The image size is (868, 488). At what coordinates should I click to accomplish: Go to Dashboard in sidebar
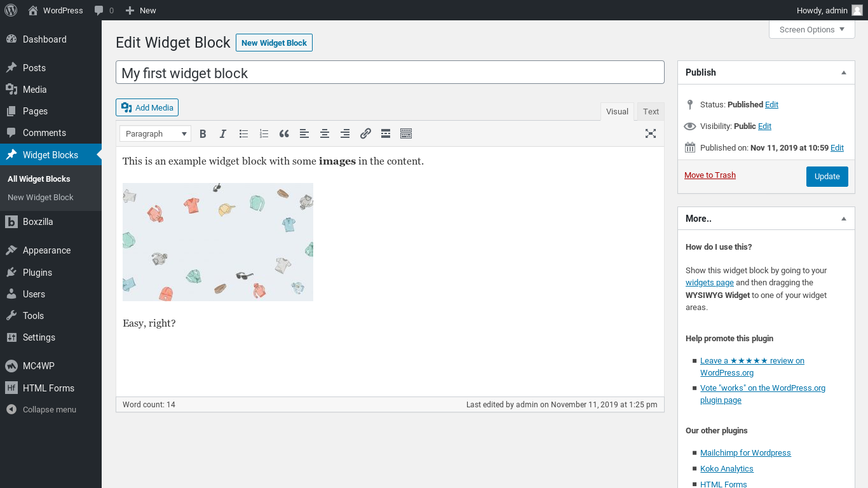point(51,39)
